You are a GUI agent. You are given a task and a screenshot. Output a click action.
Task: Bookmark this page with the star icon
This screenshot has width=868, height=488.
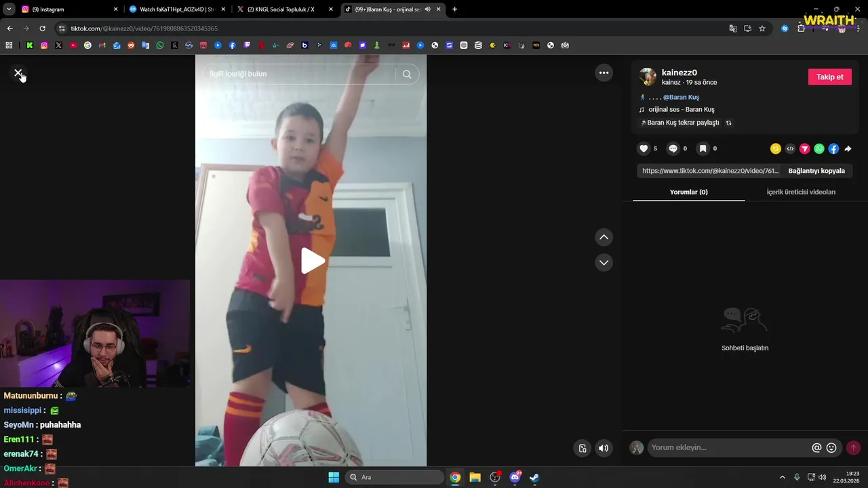pyautogui.click(x=762, y=28)
